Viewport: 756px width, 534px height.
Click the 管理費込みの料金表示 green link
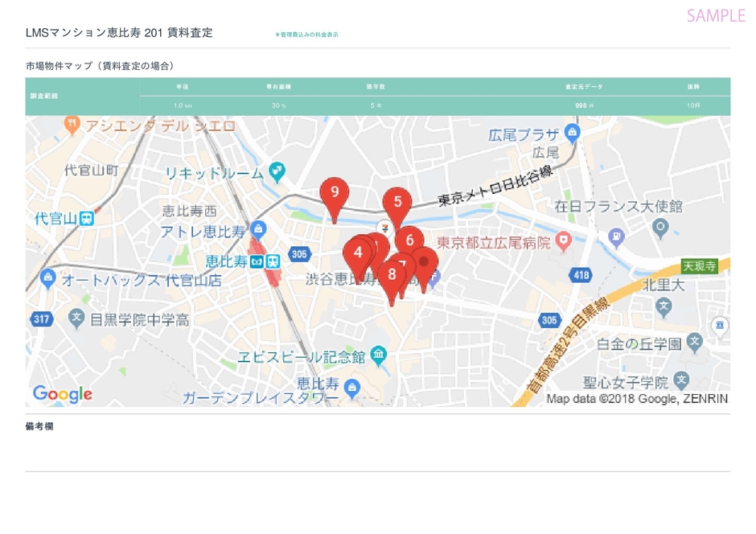coord(308,35)
